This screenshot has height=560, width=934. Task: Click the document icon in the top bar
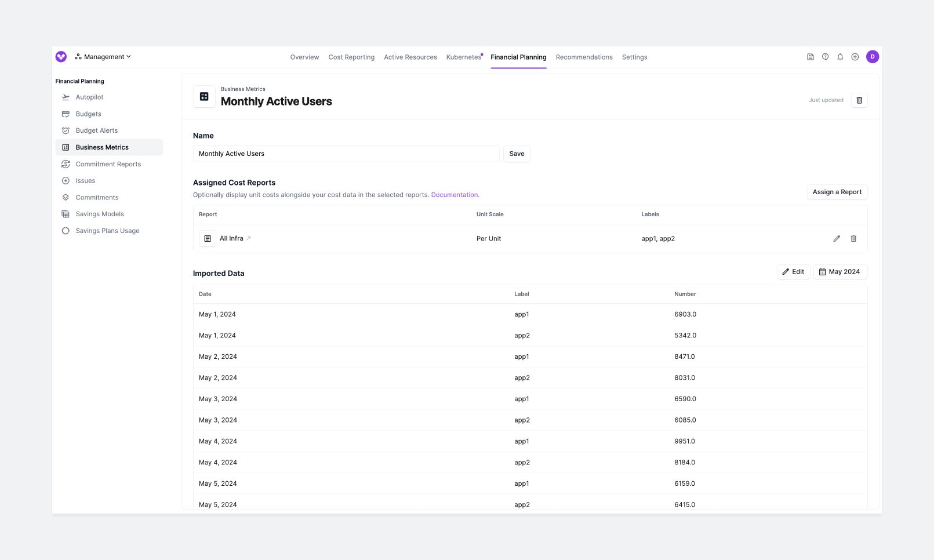click(x=810, y=57)
